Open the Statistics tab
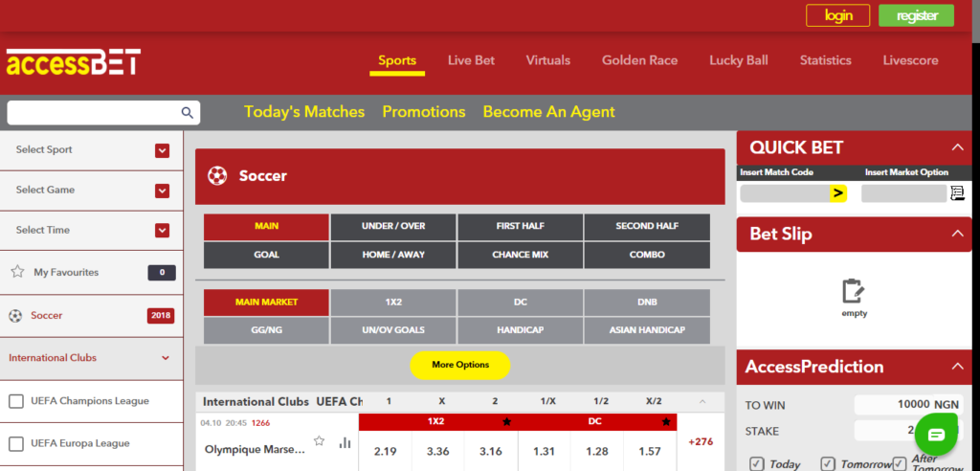 click(826, 60)
